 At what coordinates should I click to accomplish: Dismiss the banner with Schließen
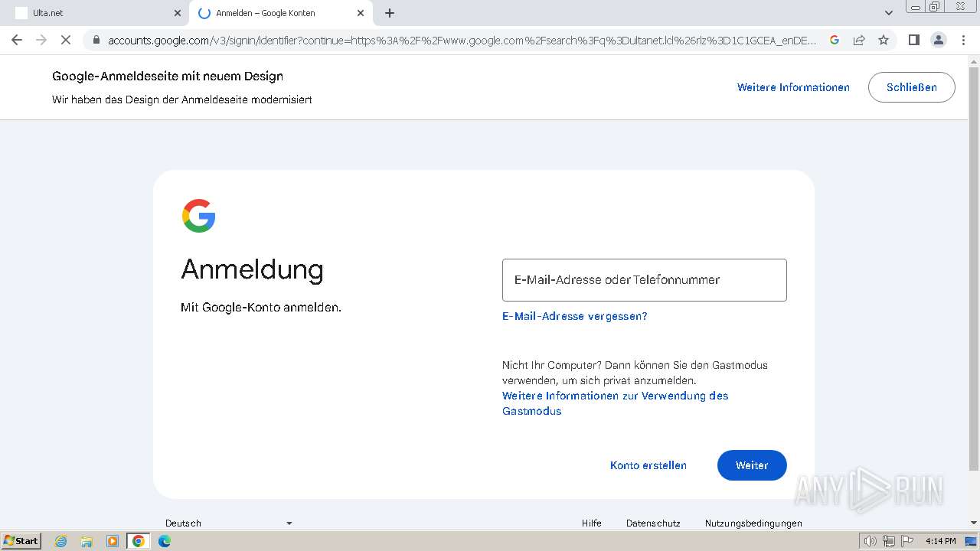pyautogui.click(x=911, y=87)
